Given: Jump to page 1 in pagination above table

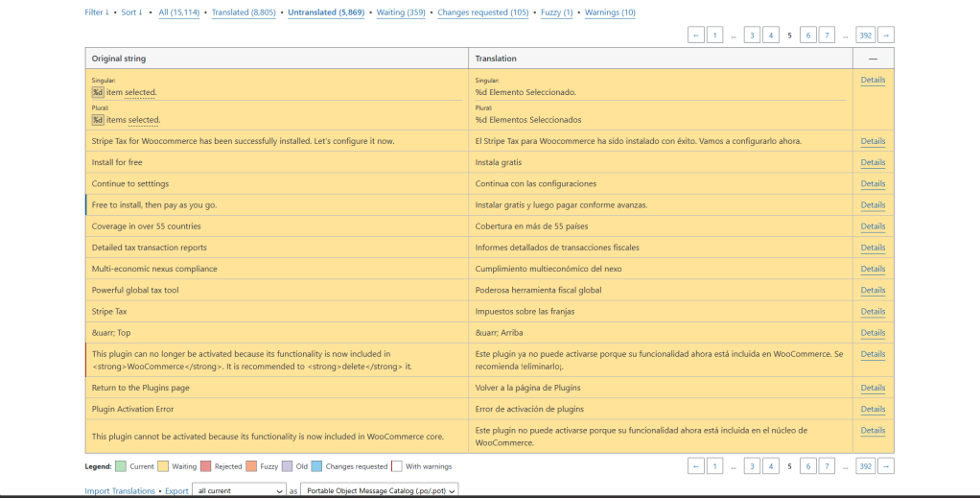Looking at the screenshot, I should [x=715, y=36].
